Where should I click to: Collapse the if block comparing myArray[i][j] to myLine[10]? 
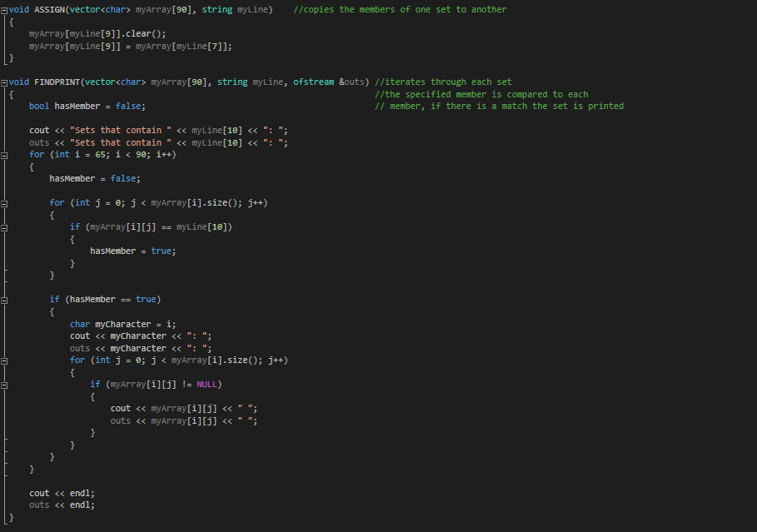[x=3, y=226]
